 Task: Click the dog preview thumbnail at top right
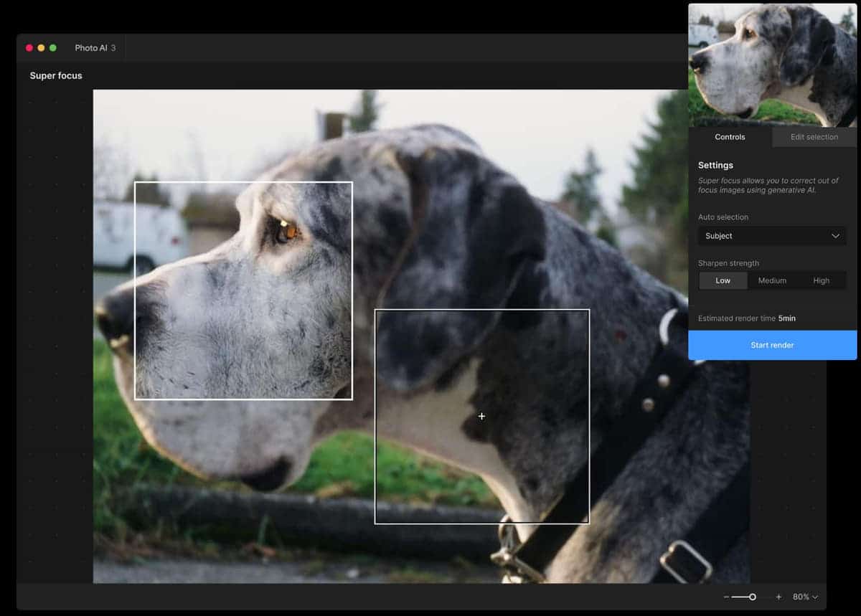tap(773, 63)
